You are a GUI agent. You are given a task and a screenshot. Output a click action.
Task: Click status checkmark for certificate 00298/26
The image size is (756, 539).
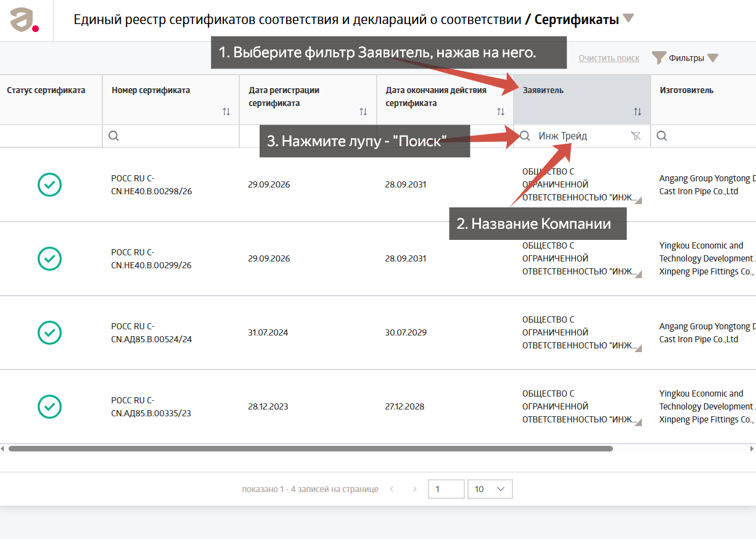(49, 184)
